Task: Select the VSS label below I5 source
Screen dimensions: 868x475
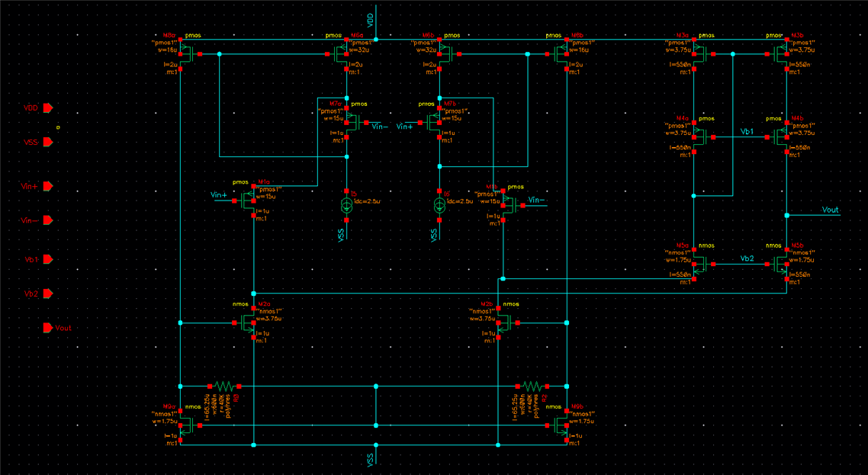Action: coord(341,234)
